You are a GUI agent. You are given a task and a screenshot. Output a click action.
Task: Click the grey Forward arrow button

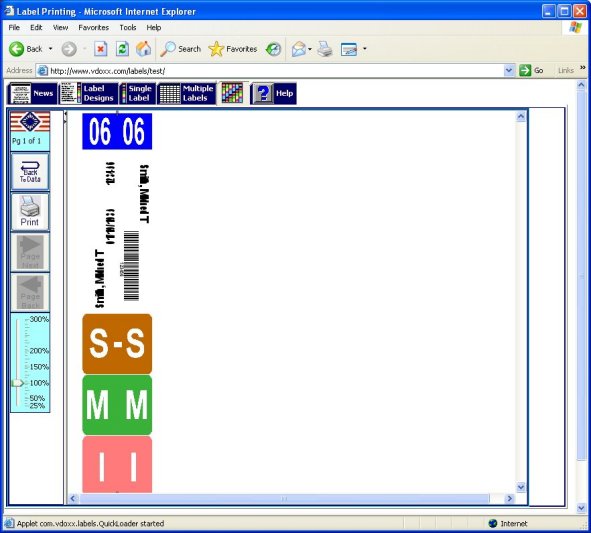(69, 49)
